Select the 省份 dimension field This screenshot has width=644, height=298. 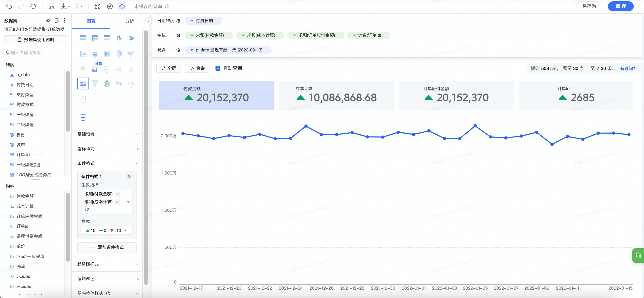point(21,135)
